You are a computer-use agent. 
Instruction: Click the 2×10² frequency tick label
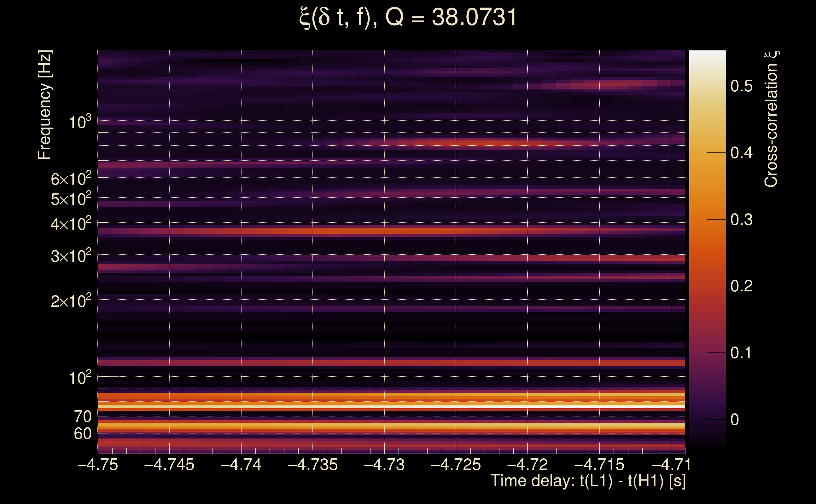(71, 301)
